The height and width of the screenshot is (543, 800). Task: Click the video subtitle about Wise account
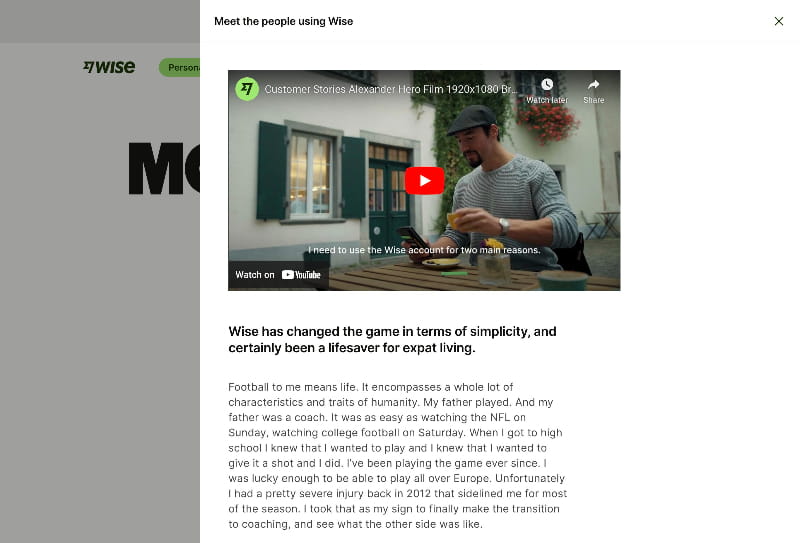[424, 250]
